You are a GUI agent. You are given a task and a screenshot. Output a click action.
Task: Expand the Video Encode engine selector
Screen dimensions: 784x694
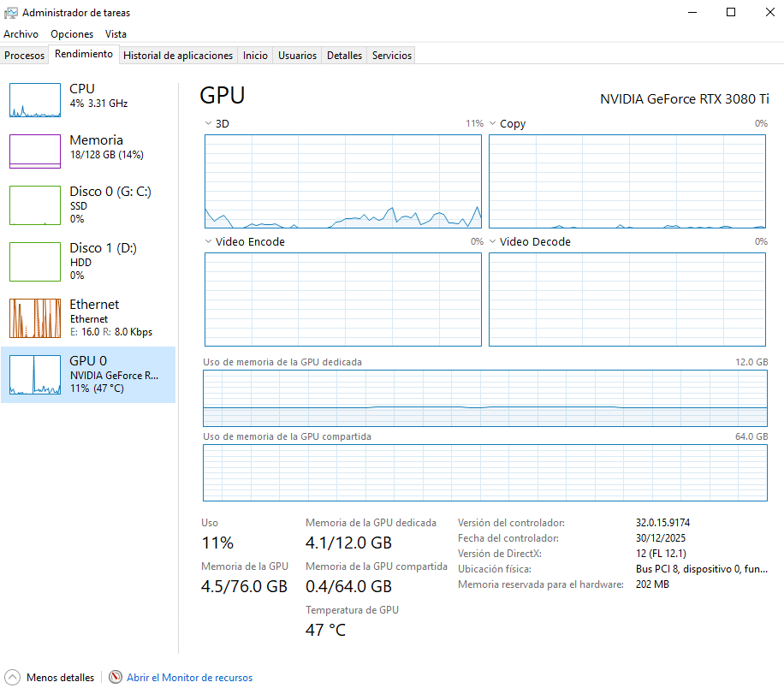(209, 241)
